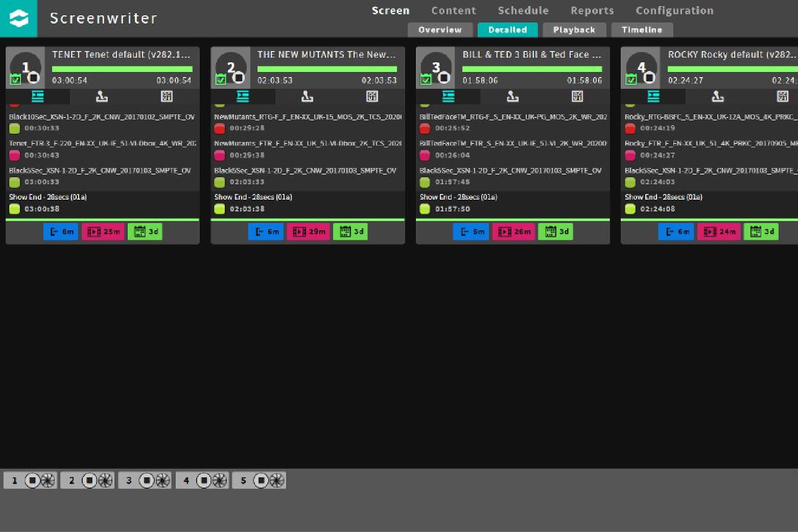This screenshot has height=532, width=798.
Task: Open the playlist view icon in TENET card
Action: 38,96
